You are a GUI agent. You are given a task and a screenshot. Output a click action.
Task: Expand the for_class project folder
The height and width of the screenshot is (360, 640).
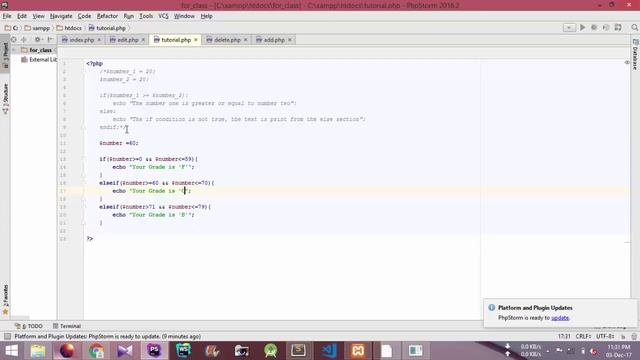(x=14, y=50)
